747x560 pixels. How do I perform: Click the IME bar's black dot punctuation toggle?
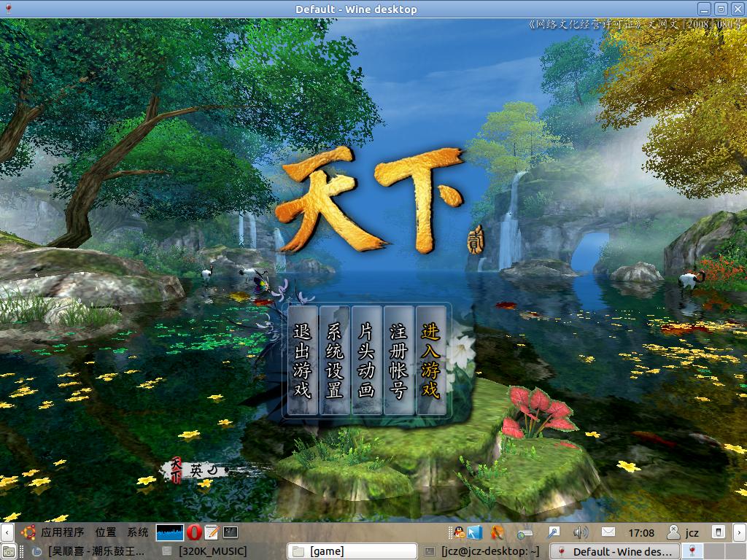coord(226,470)
